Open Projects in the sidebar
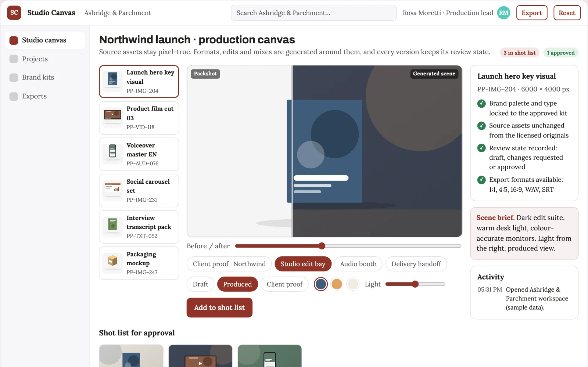 point(45,59)
